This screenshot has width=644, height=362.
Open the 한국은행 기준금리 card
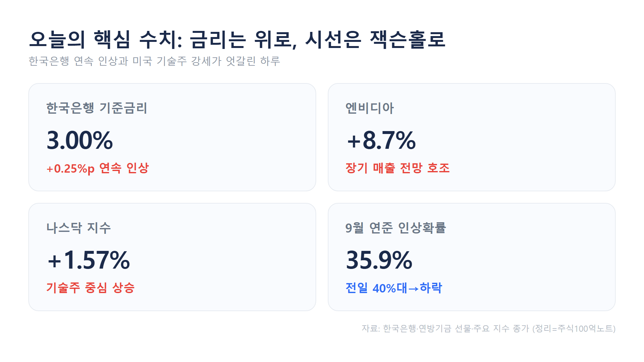coord(172,137)
